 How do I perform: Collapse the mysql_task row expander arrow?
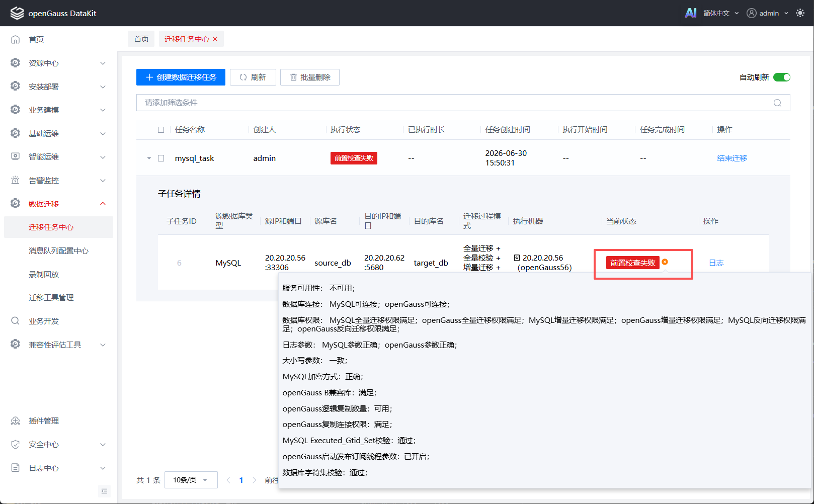(x=149, y=158)
